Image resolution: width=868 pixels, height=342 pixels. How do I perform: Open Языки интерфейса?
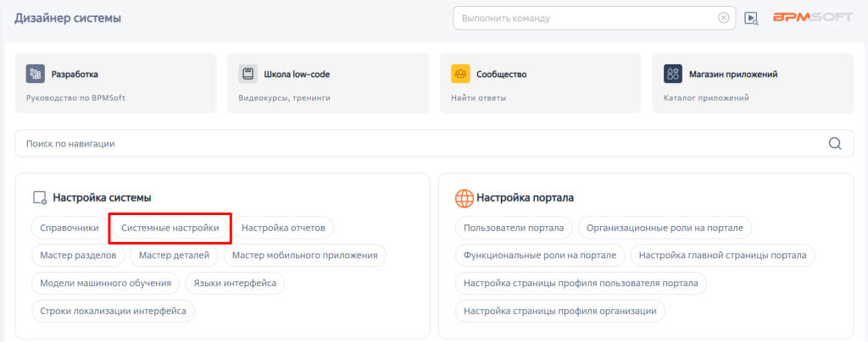[235, 283]
